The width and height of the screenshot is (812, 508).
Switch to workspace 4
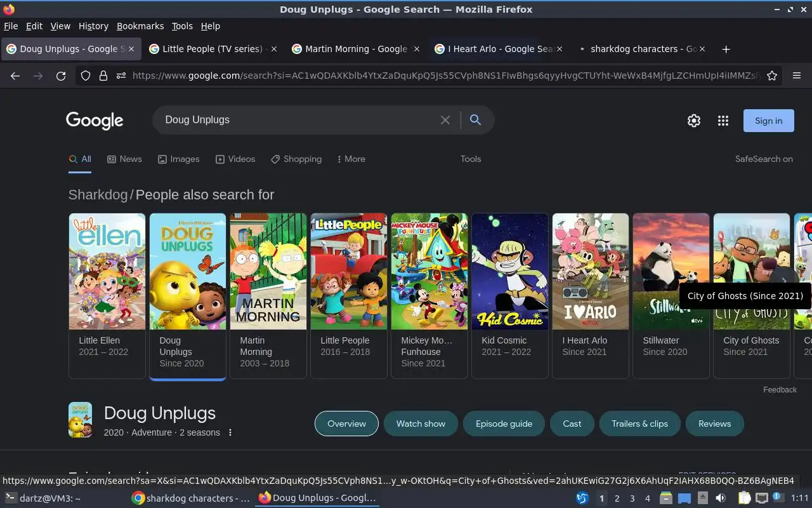click(647, 498)
